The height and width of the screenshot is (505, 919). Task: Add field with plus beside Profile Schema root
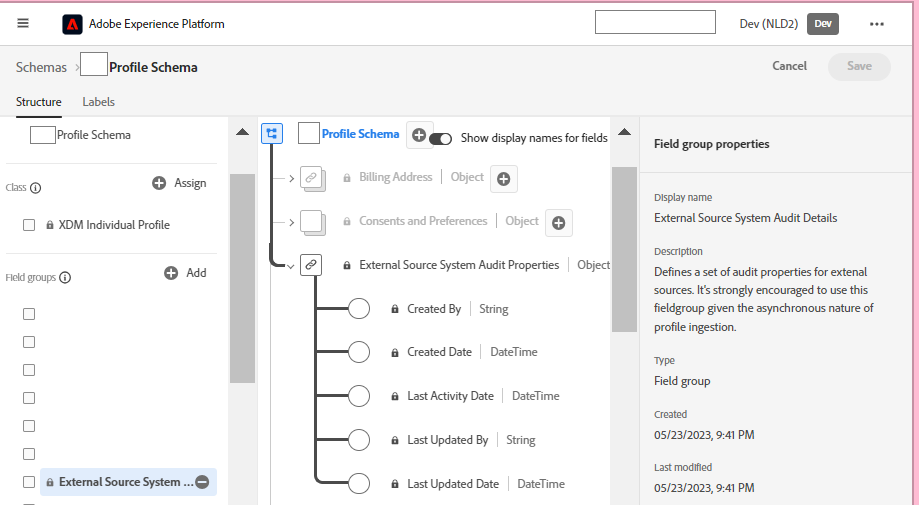pos(419,135)
